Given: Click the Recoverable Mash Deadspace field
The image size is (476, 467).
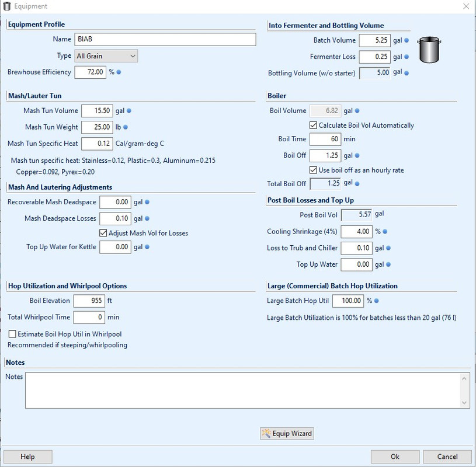Looking at the screenshot, I should pos(116,202).
